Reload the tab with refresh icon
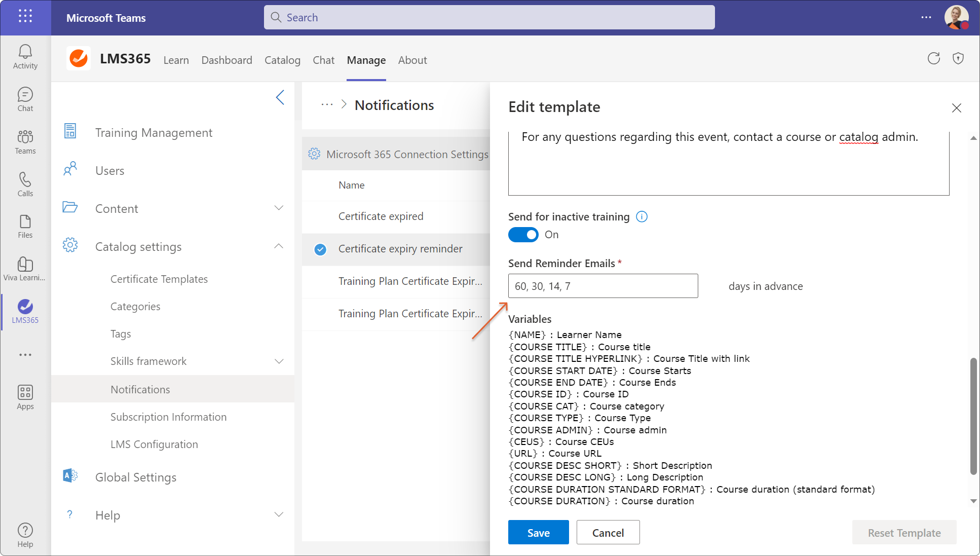 [x=933, y=58]
